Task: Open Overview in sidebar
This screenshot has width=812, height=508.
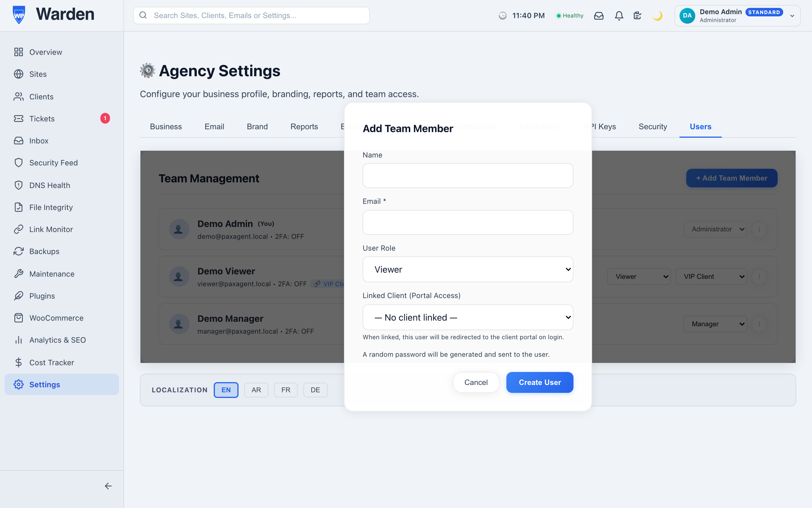Action: click(62, 52)
